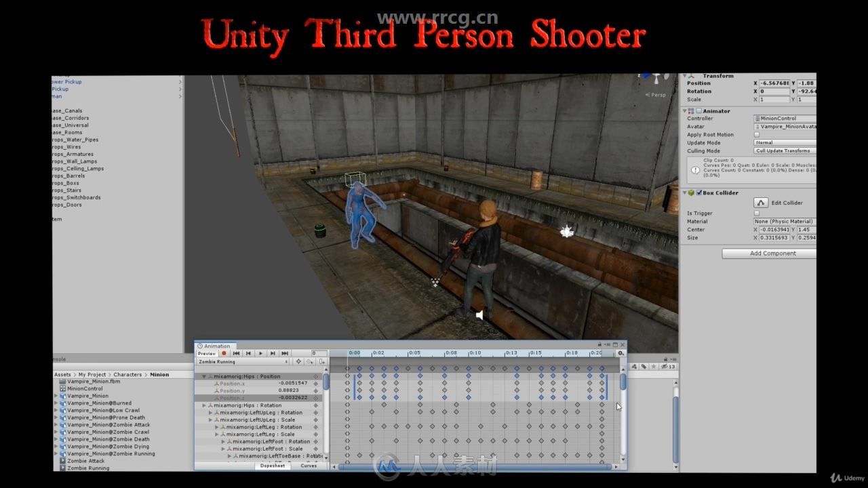868x488 pixels.
Task: Click Characters in breadcrumb path
Action: [128, 374]
